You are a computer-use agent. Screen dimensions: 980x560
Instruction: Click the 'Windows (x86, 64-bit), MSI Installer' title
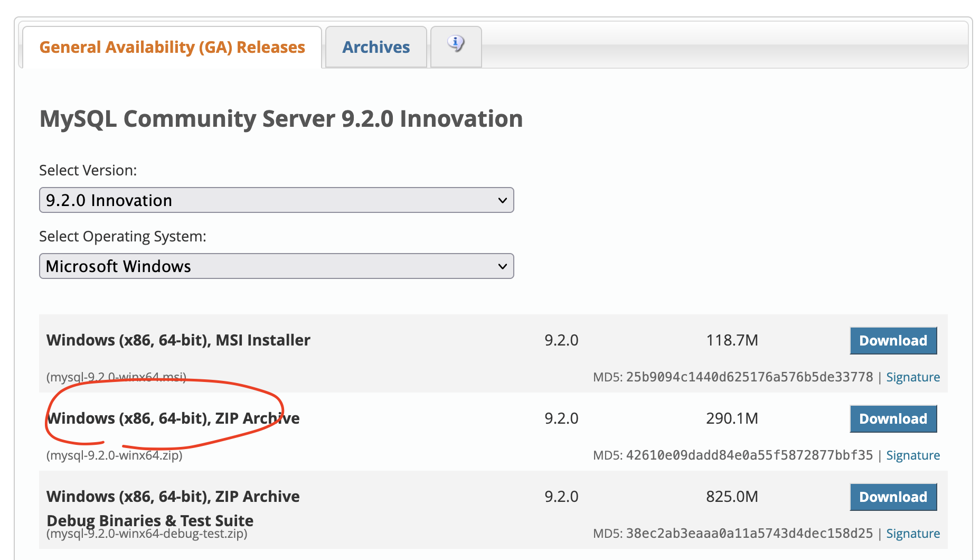(x=178, y=340)
